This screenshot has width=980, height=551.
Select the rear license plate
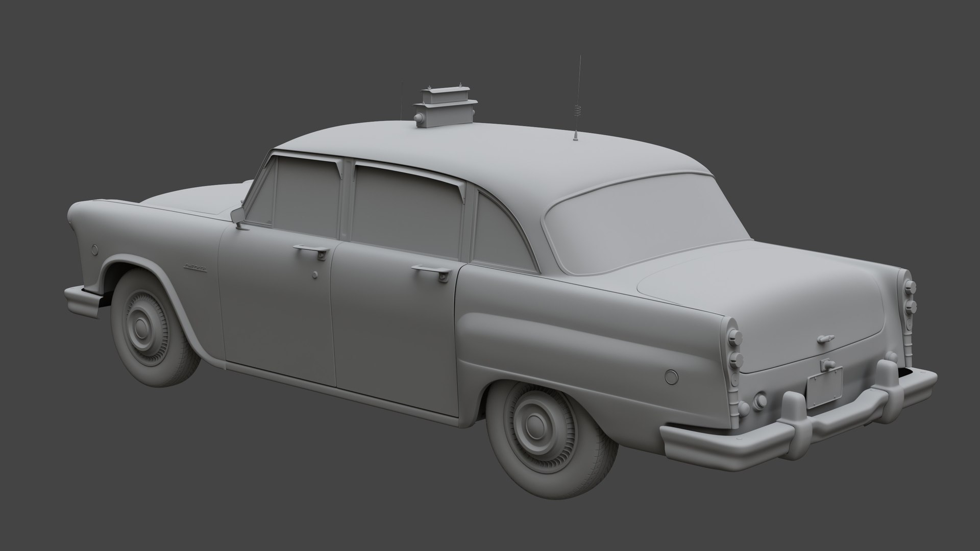823,387
